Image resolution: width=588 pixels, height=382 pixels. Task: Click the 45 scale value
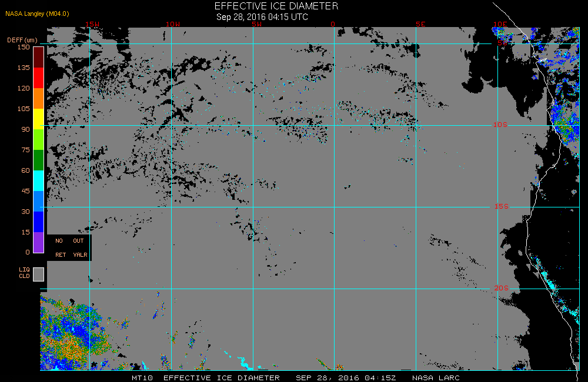coord(25,192)
